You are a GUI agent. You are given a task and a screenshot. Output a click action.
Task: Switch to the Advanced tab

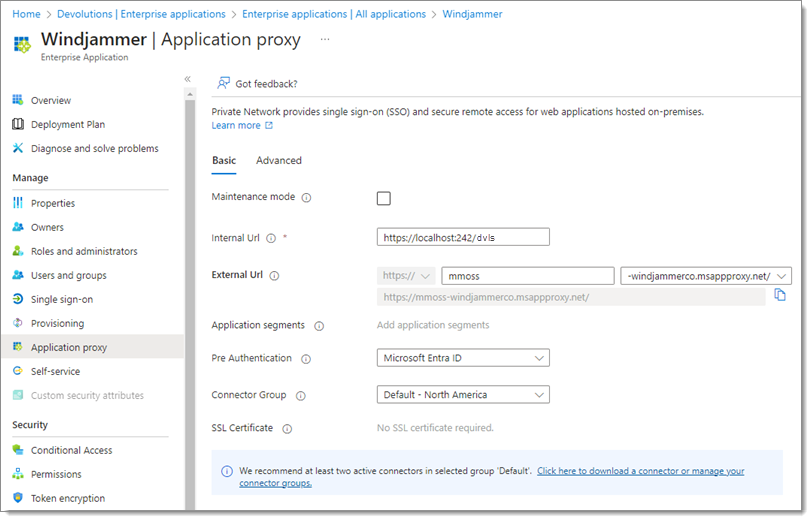coord(279,161)
